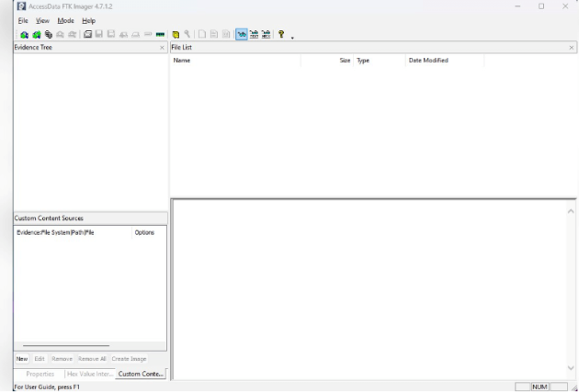Click the Options column header
Screen dimensions: 579x392
149,232
